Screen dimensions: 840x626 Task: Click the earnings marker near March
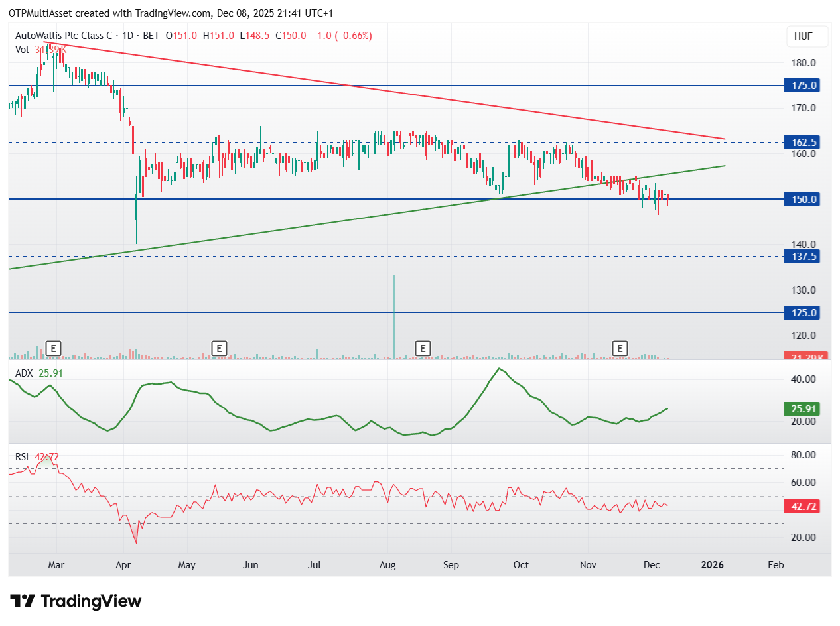pos(54,348)
